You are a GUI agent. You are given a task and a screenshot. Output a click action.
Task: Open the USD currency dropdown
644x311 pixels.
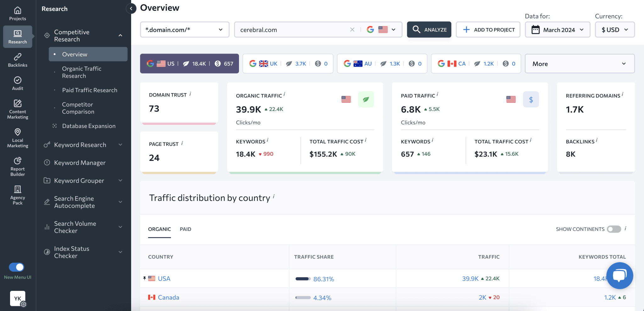coord(615,30)
